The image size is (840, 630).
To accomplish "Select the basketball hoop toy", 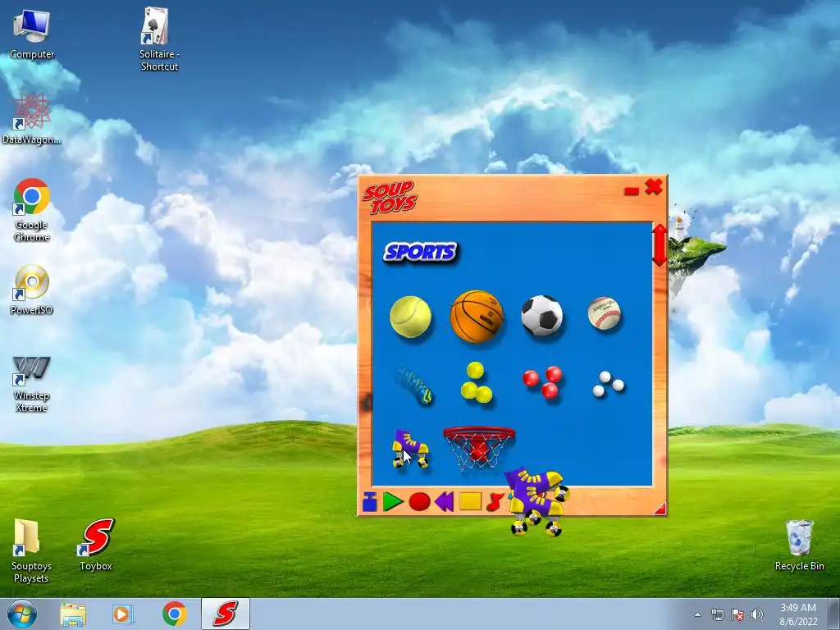I will click(x=478, y=449).
